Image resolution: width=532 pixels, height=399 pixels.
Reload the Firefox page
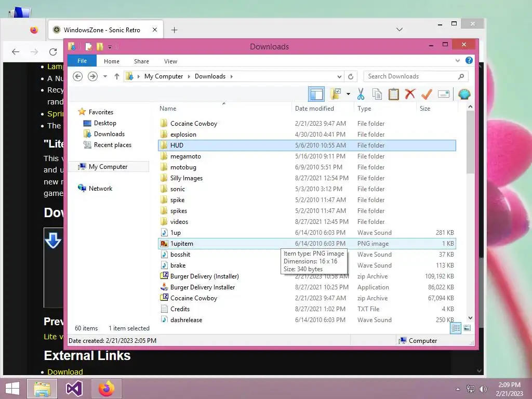[53, 51]
